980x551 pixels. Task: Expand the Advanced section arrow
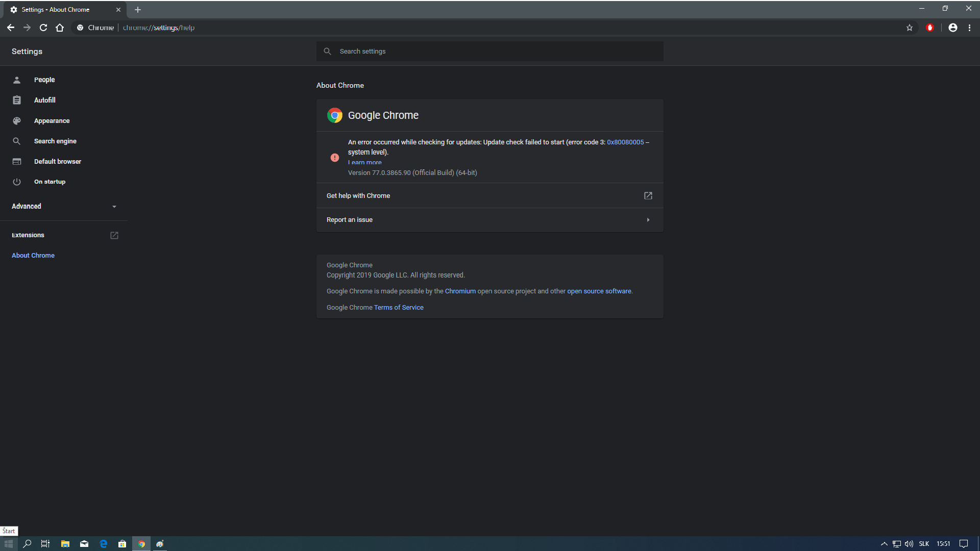[x=114, y=207]
